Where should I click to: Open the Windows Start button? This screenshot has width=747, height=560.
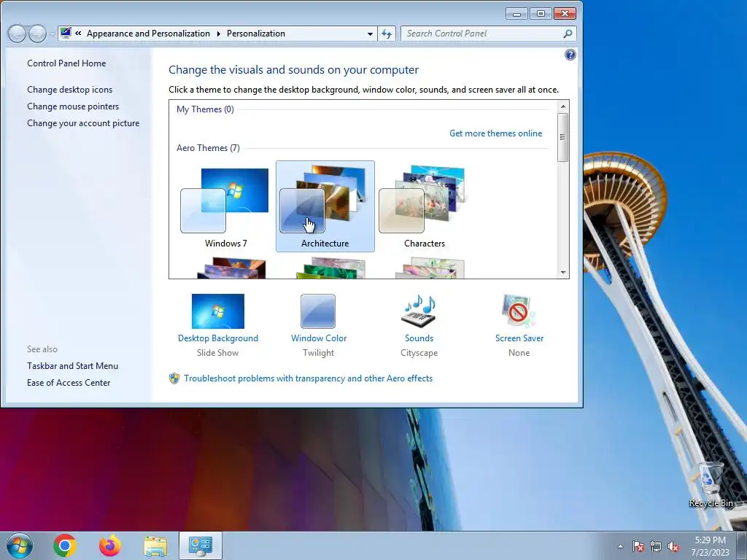click(x=19, y=545)
